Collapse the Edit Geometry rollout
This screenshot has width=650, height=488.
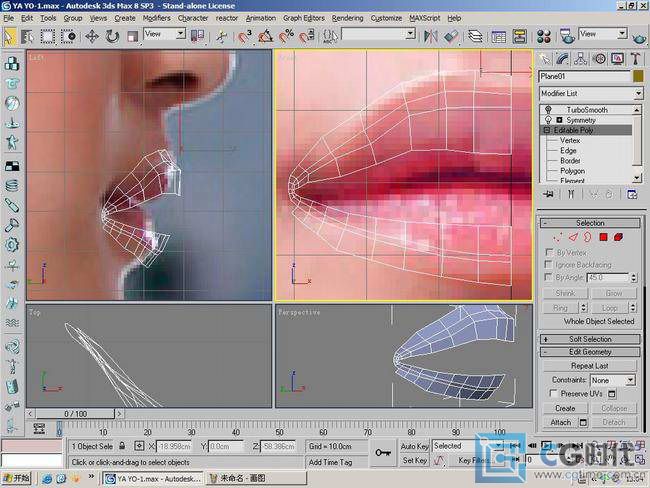pyautogui.click(x=590, y=352)
